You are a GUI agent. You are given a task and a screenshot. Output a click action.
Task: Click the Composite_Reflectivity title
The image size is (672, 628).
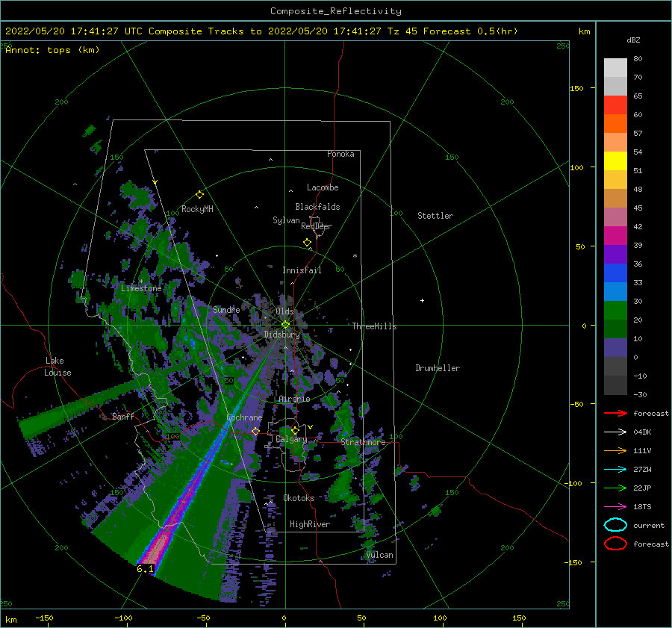[x=336, y=11]
